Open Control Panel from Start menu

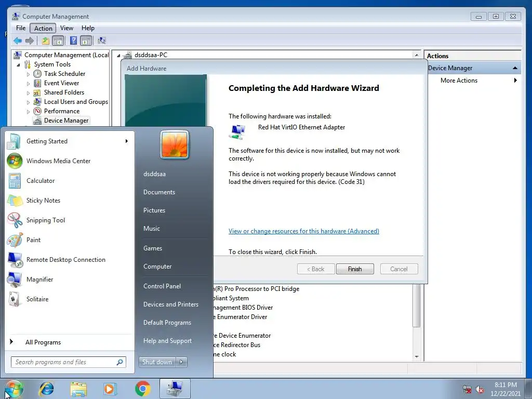[162, 286]
